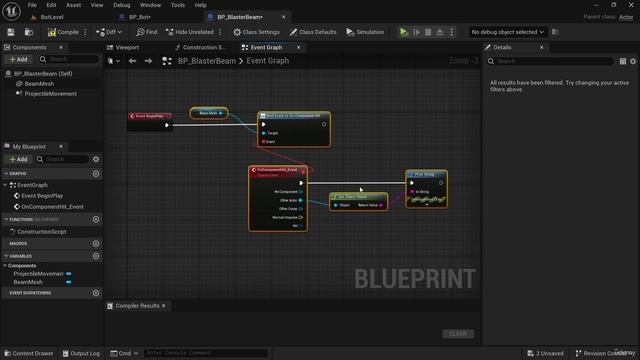Viewport: 640px width, 360px height.
Task: Click the Find button in the toolbar
Action: (147, 32)
